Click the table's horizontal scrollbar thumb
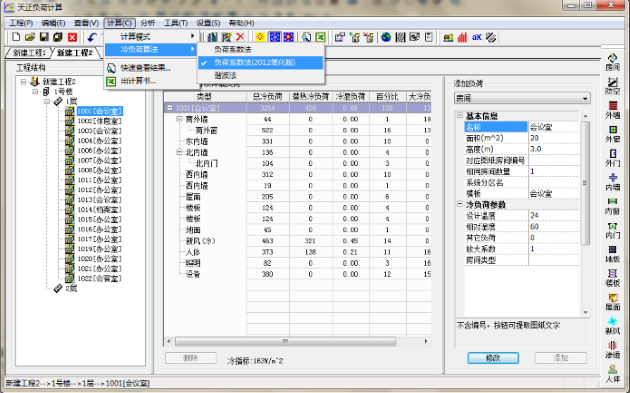The width and height of the screenshot is (630, 393). tap(285, 342)
